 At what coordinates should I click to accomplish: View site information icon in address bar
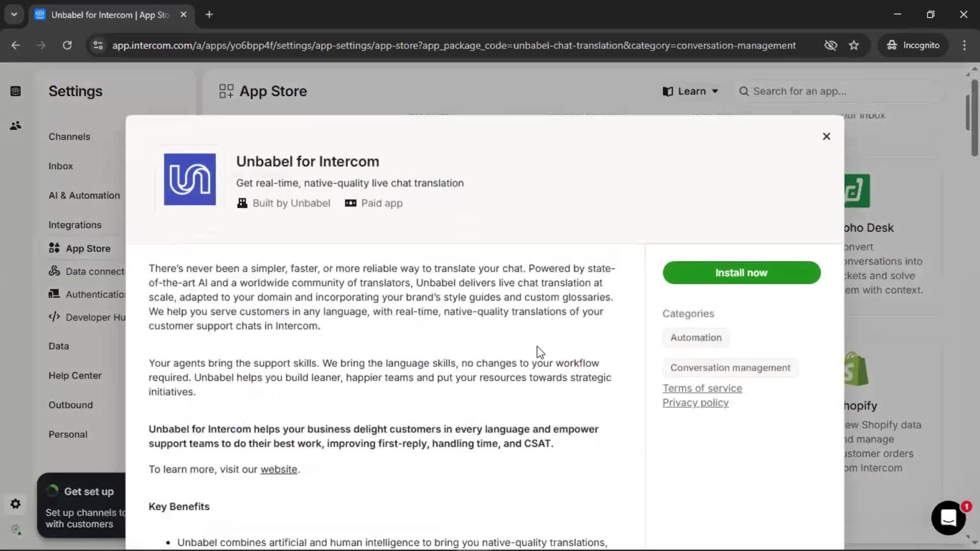pyautogui.click(x=98, y=45)
